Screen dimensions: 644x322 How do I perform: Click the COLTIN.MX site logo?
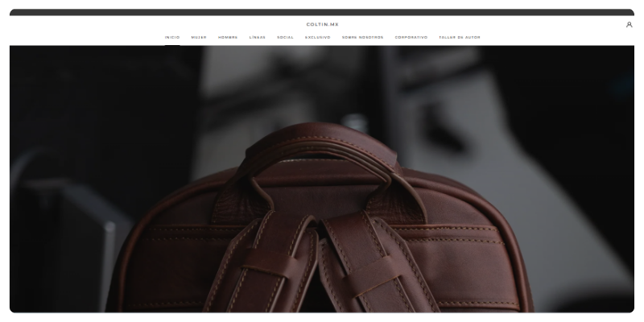tap(322, 24)
